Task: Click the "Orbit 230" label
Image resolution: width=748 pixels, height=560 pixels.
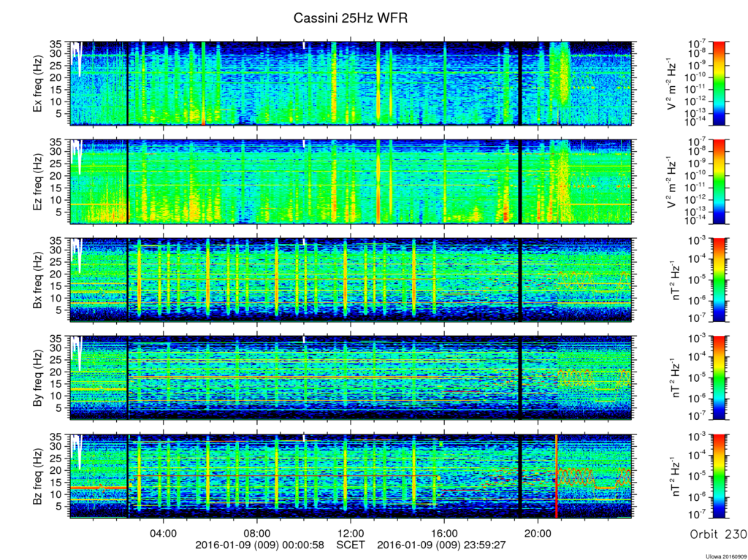Action: (x=718, y=534)
